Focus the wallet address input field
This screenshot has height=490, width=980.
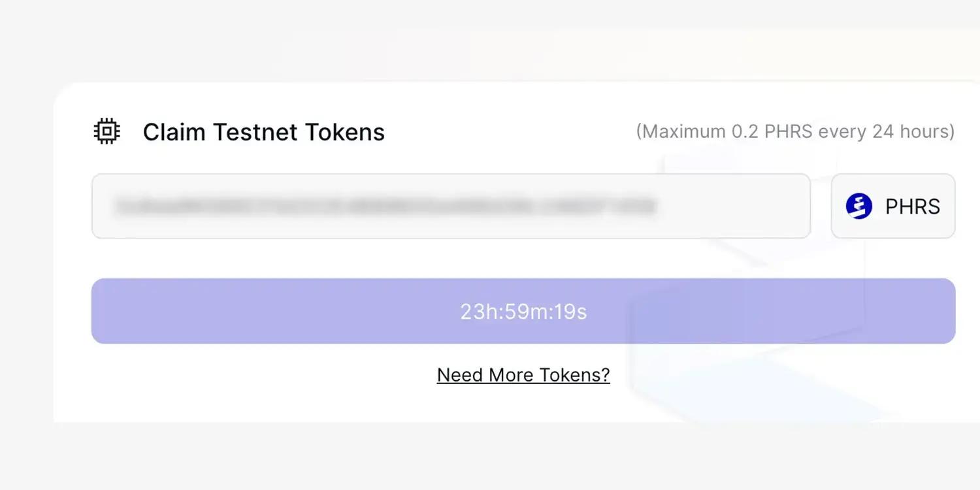click(451, 206)
